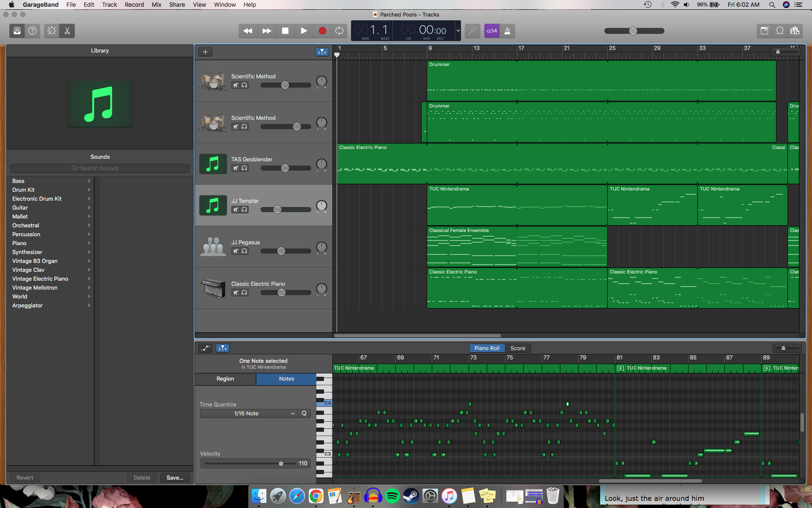Toggle Catch Playhead button in tracks header

322,52
